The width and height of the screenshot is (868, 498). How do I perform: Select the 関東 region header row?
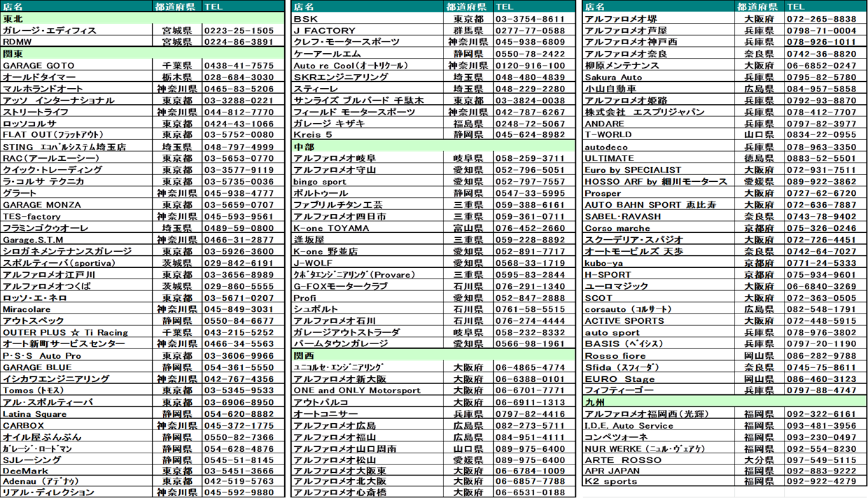coord(143,54)
